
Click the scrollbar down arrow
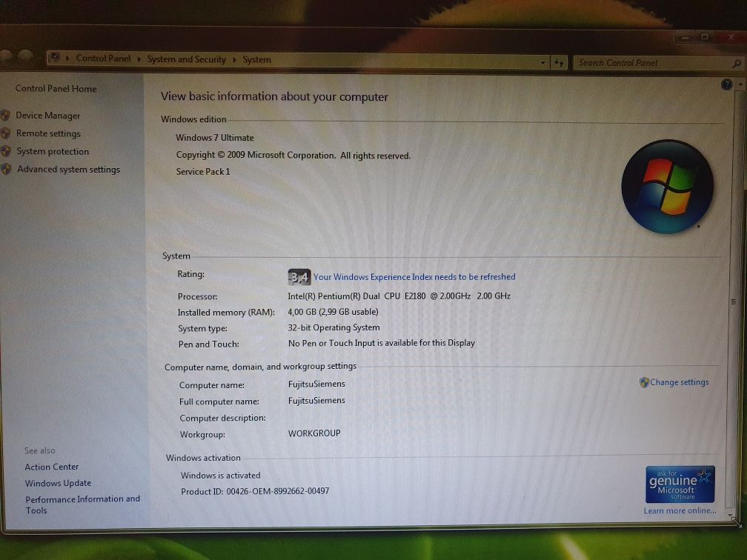731,516
